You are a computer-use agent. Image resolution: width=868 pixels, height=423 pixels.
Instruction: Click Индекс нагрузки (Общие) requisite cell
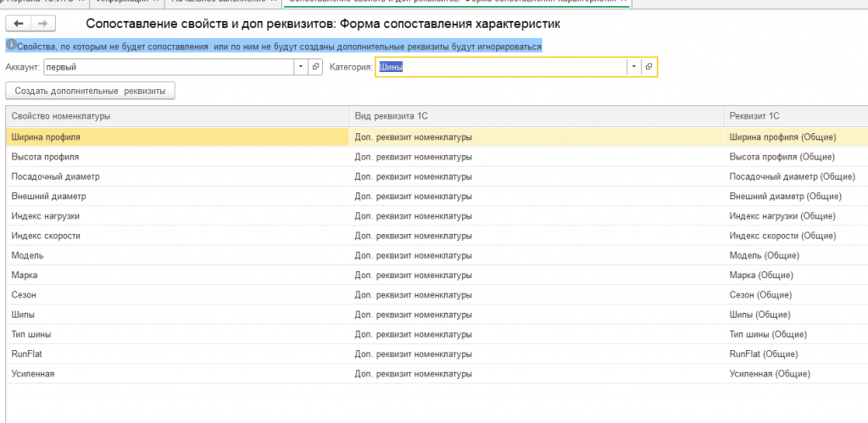796,216
